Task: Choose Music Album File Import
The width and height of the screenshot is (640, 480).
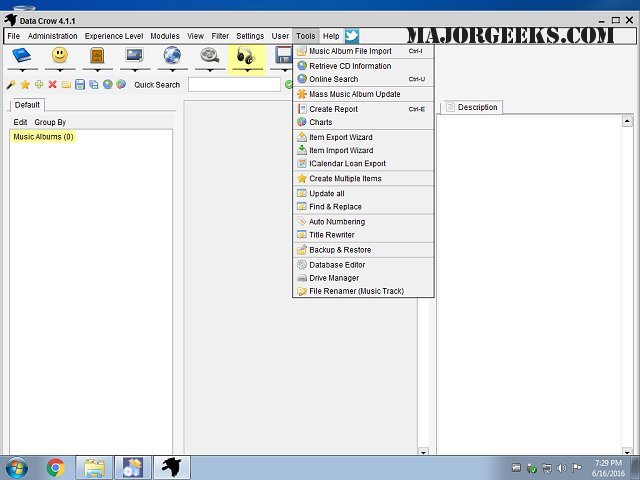Action: coord(363,51)
